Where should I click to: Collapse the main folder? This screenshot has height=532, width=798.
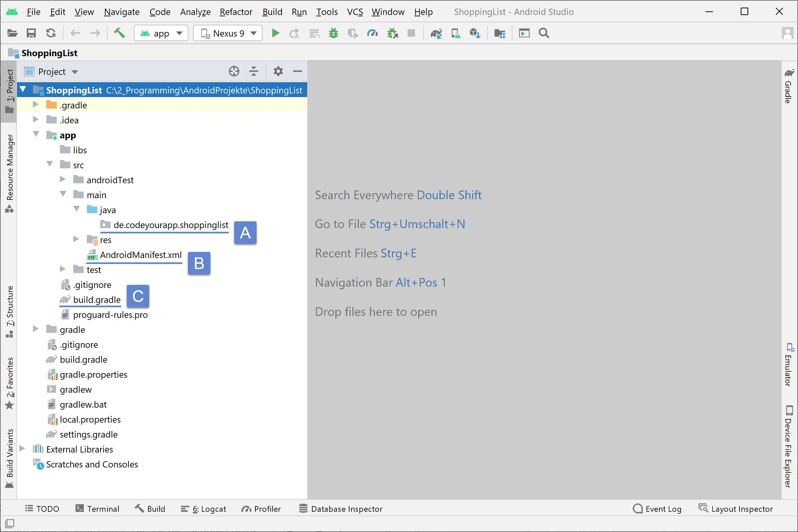64,194
